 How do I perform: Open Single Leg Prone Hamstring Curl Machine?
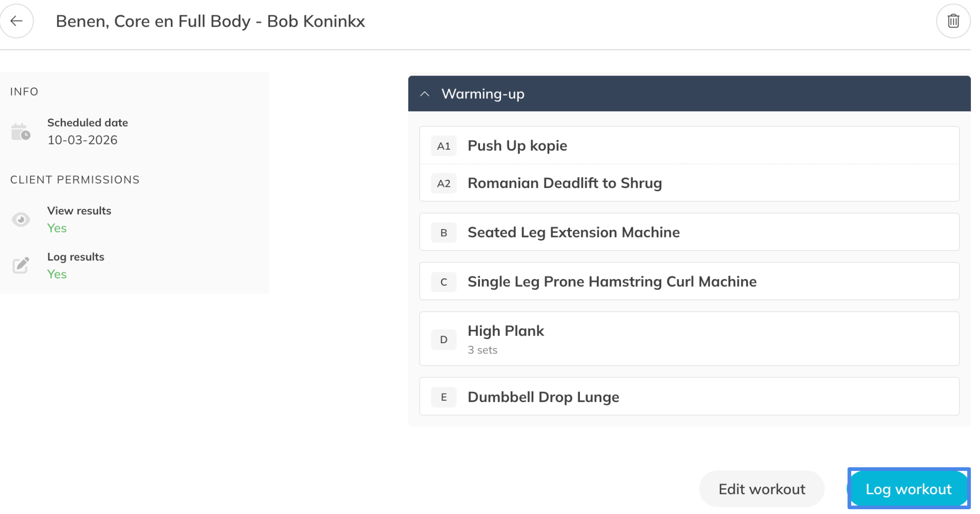click(x=612, y=282)
